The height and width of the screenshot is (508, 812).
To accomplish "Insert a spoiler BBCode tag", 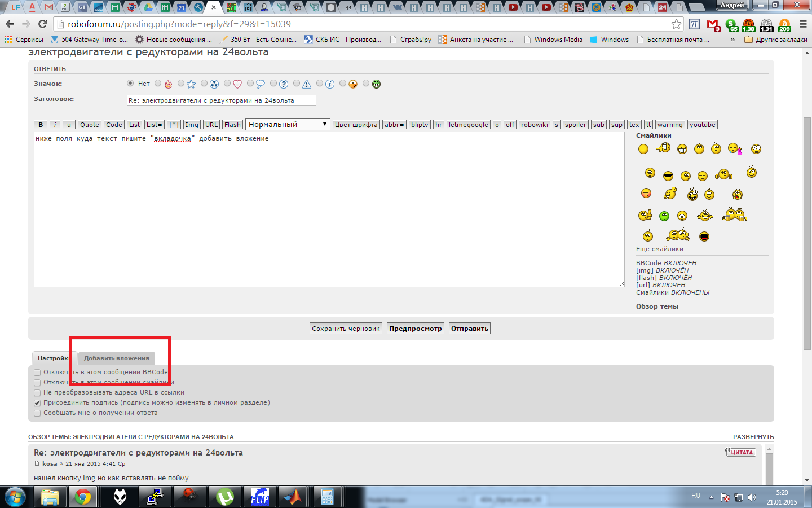I will pos(576,125).
